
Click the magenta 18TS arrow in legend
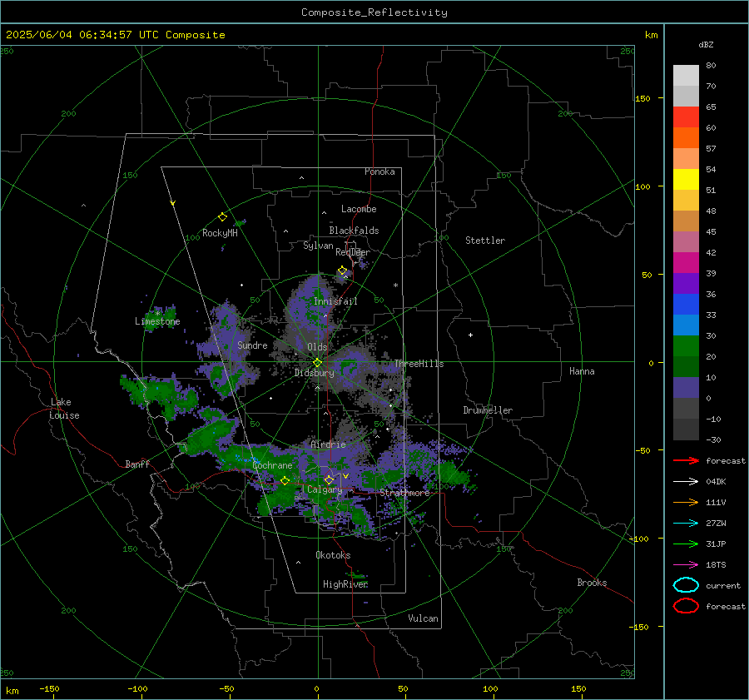[x=686, y=565]
